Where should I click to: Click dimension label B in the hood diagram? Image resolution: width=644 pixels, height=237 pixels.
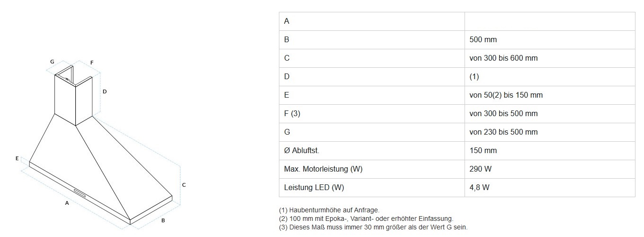(162, 220)
